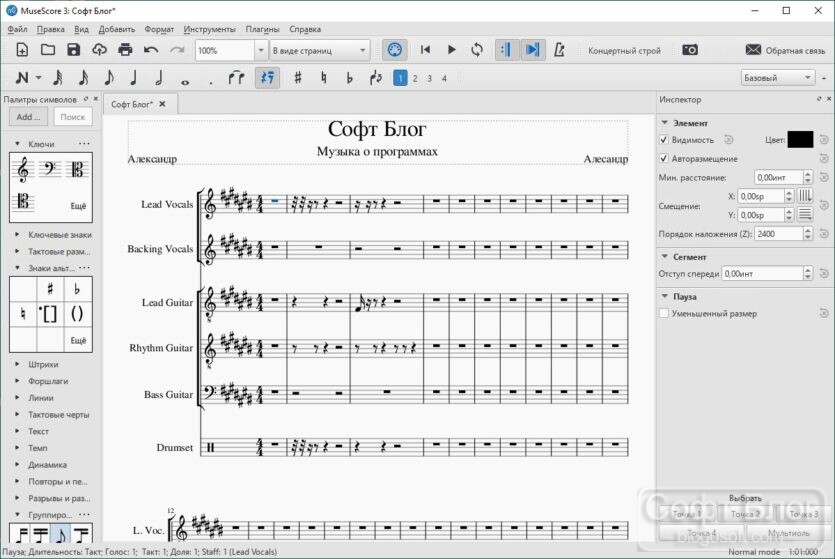Click the Print icon in toolbar
Image resolution: width=835 pixels, height=559 pixels.
(125, 50)
